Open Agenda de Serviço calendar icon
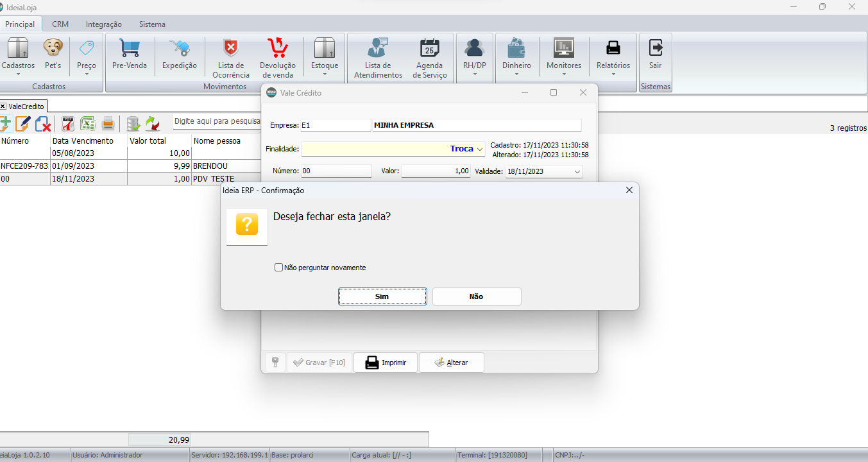 (x=429, y=49)
